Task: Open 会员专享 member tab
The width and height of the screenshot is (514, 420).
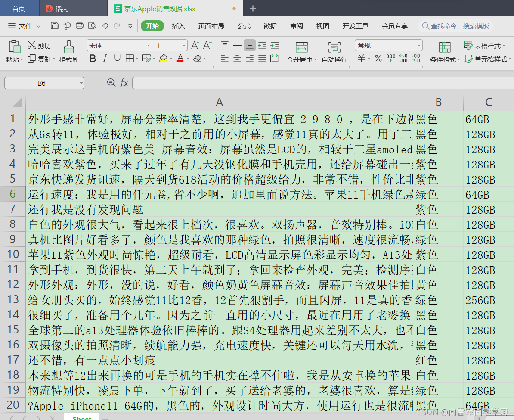Action: click(x=395, y=26)
